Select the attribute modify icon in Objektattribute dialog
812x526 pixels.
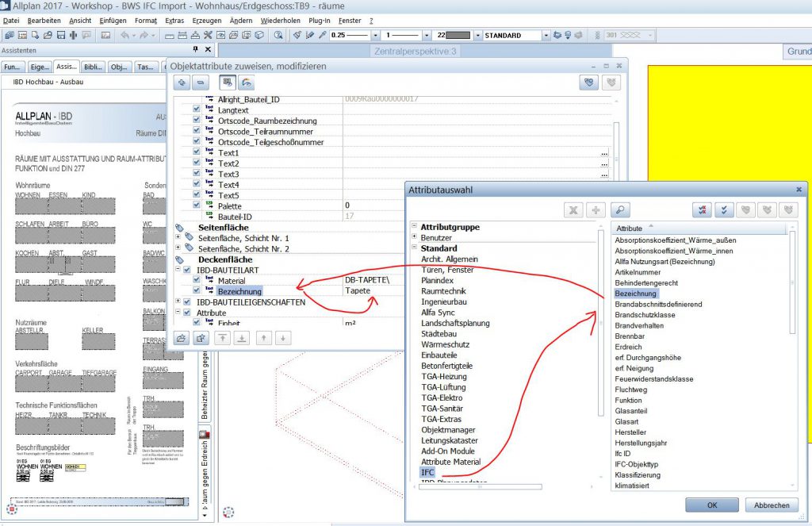point(227,83)
